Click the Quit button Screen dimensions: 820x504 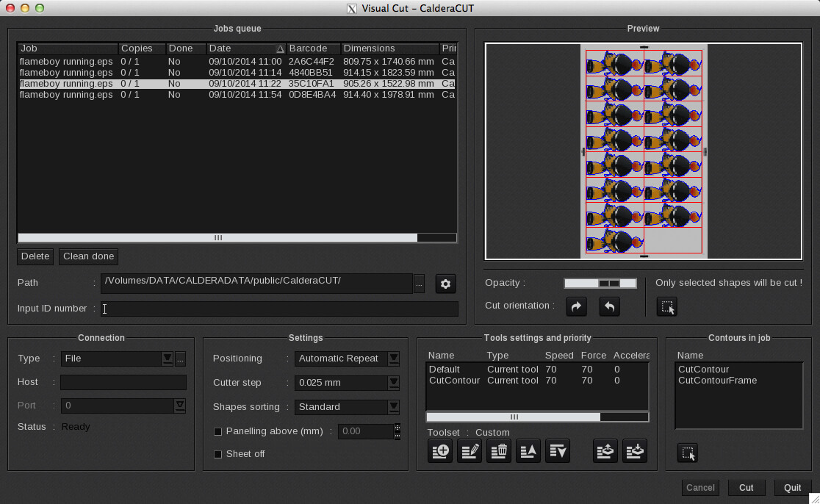pos(792,487)
